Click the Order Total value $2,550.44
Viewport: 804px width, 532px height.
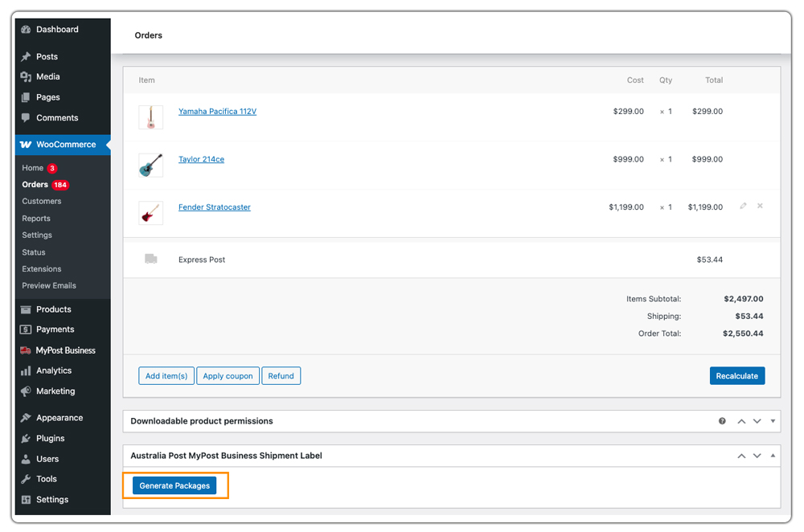coord(742,334)
